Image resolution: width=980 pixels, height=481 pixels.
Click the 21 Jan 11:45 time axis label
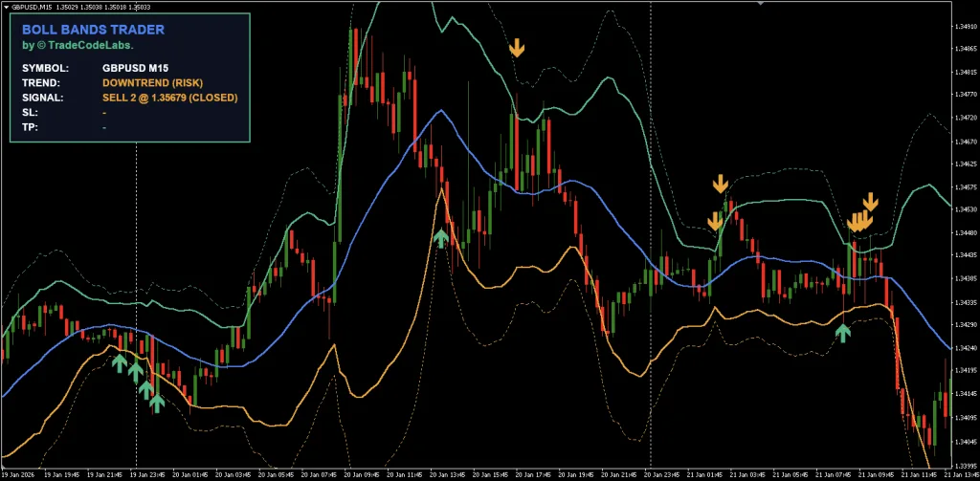coord(920,474)
